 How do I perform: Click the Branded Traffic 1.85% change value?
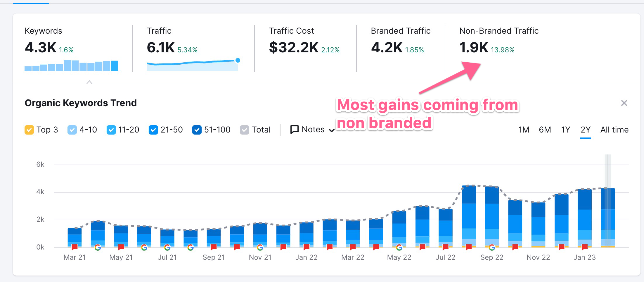414,50
